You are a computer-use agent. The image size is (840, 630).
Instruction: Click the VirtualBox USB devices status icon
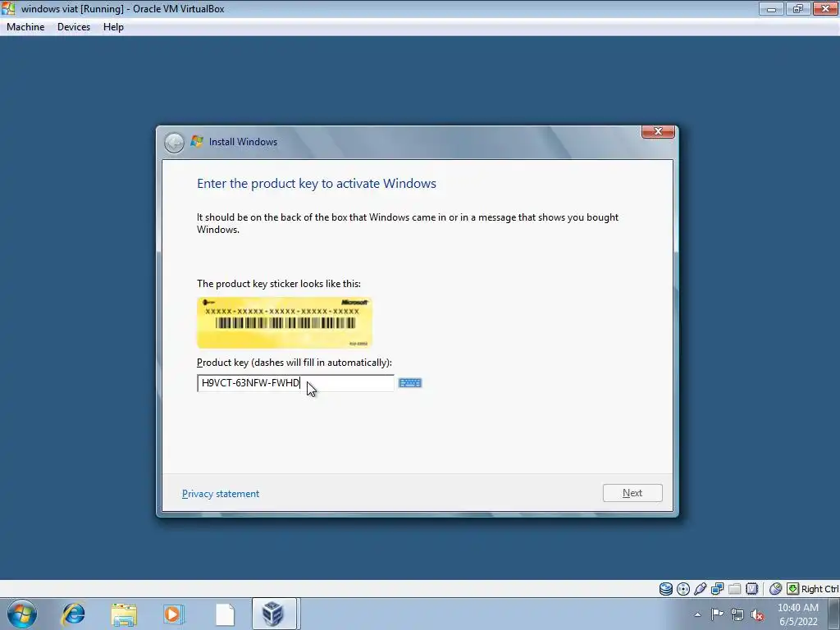pyautogui.click(x=701, y=589)
